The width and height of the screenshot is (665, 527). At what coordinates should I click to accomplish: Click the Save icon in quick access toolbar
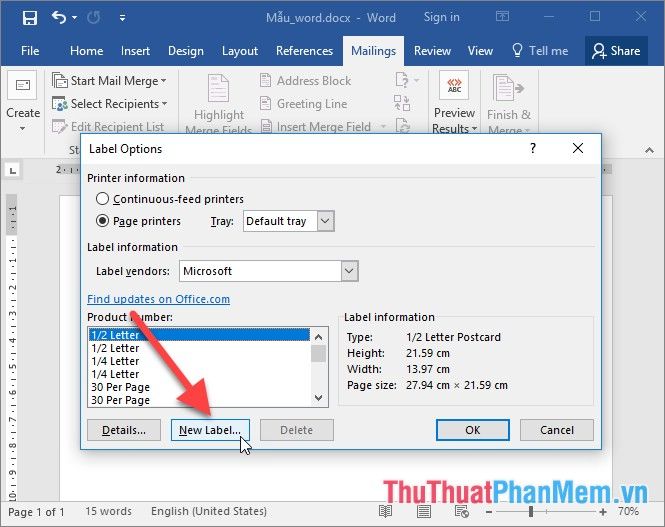pos(30,18)
